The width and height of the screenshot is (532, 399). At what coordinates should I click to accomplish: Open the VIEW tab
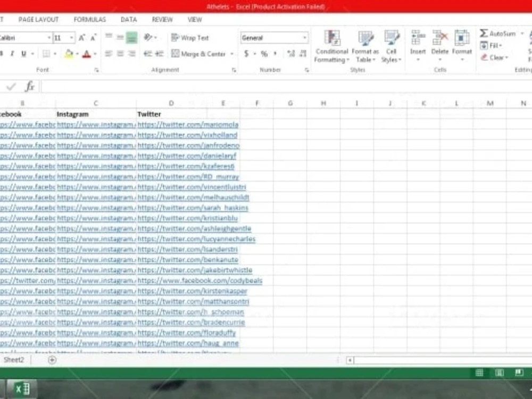(x=195, y=20)
